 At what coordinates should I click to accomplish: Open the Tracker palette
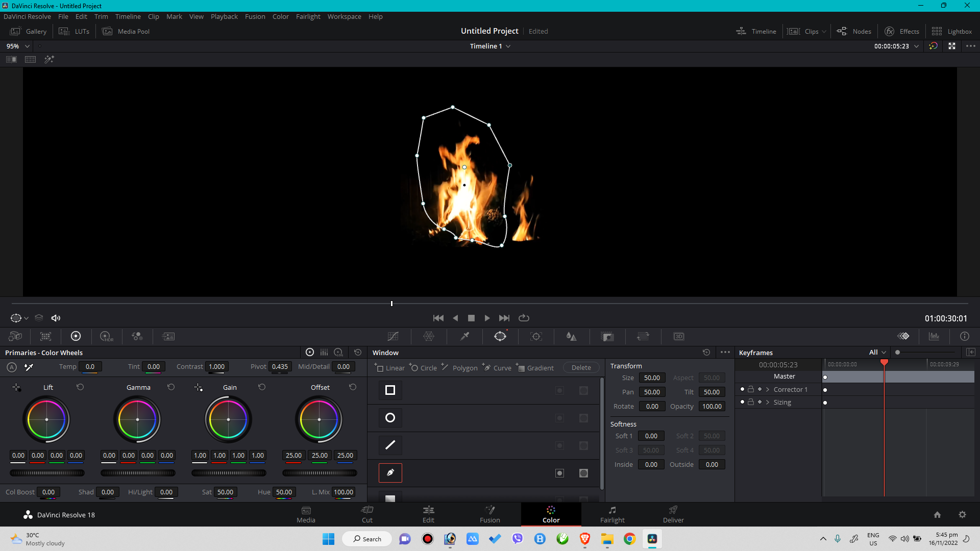536,336
